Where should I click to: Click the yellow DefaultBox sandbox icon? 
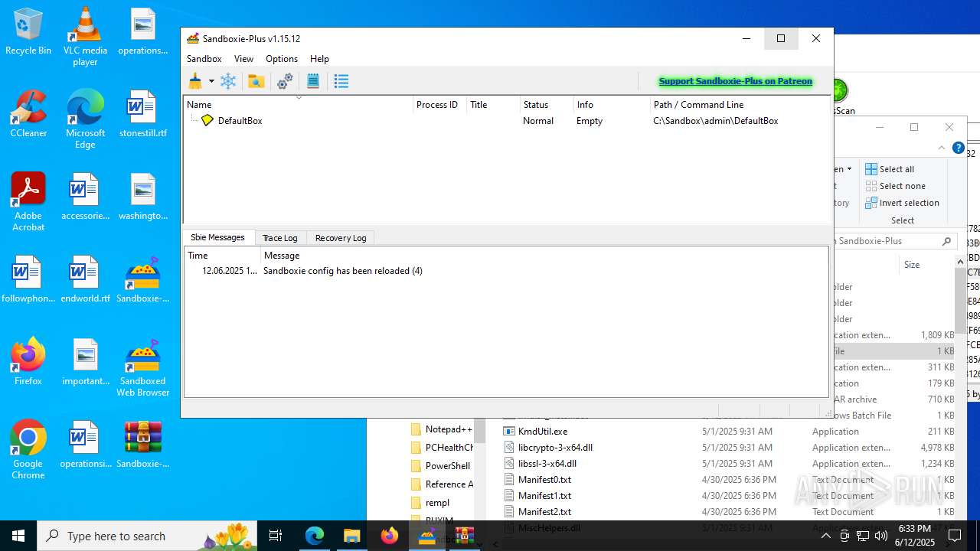[x=207, y=121]
